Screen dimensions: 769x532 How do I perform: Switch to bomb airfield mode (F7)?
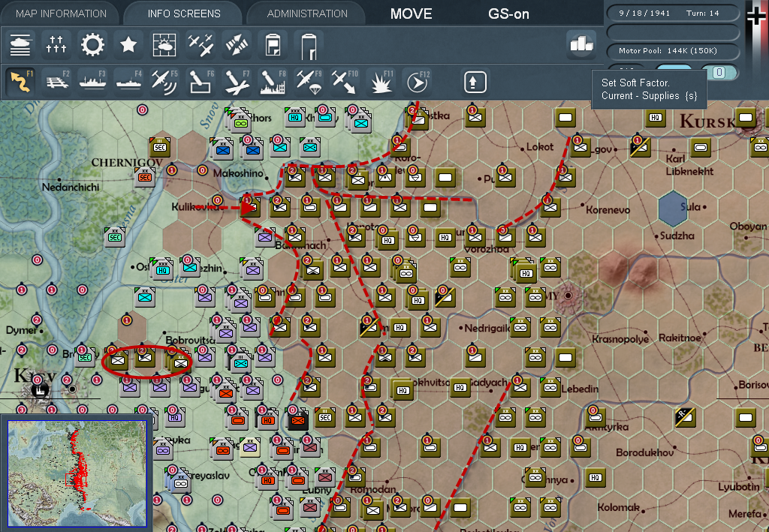click(x=237, y=81)
